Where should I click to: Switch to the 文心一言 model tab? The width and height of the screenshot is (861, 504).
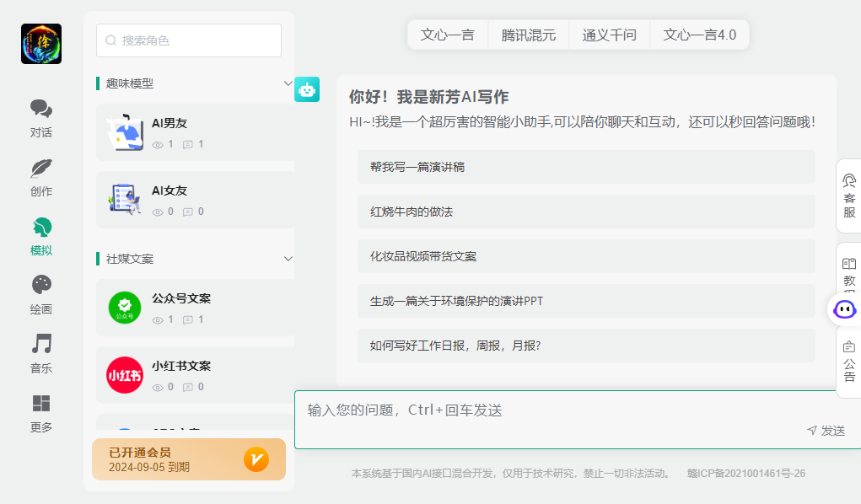pyautogui.click(x=447, y=35)
